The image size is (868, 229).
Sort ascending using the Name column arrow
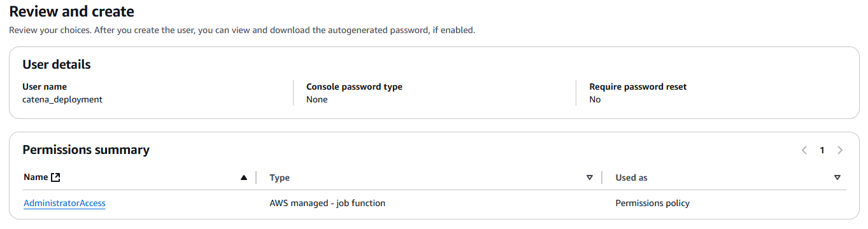coord(244,178)
